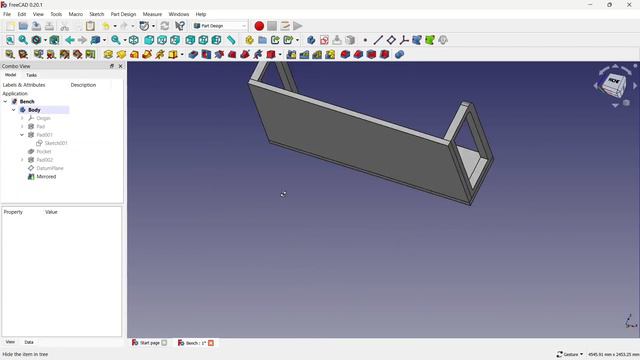Click the Linear Pattern tool icon
Screen dimensions: 640x360
pos(304,54)
